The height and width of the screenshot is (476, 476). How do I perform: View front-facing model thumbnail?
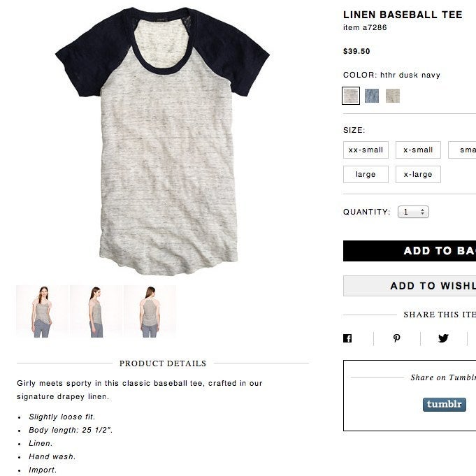point(42,312)
